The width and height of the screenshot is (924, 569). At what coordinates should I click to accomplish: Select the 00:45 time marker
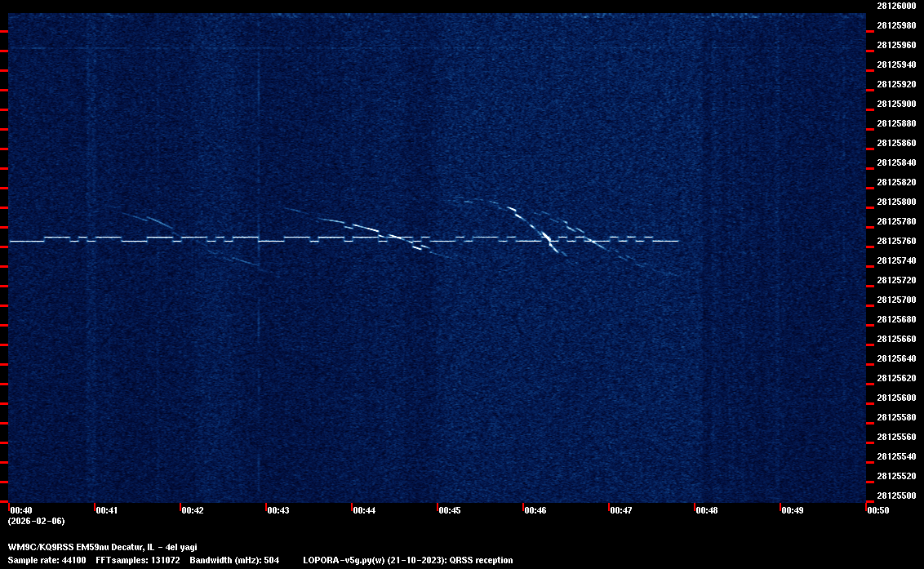450,510
